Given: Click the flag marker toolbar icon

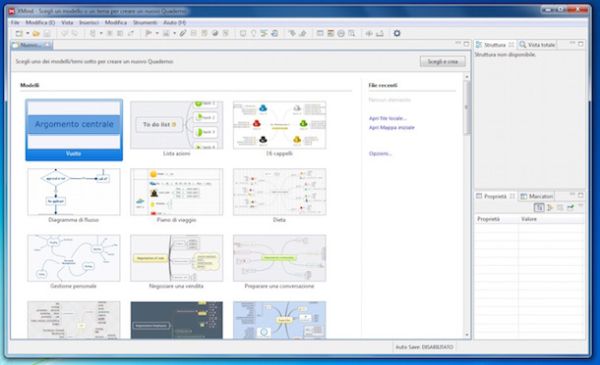Looking at the screenshot, I should pos(148,34).
